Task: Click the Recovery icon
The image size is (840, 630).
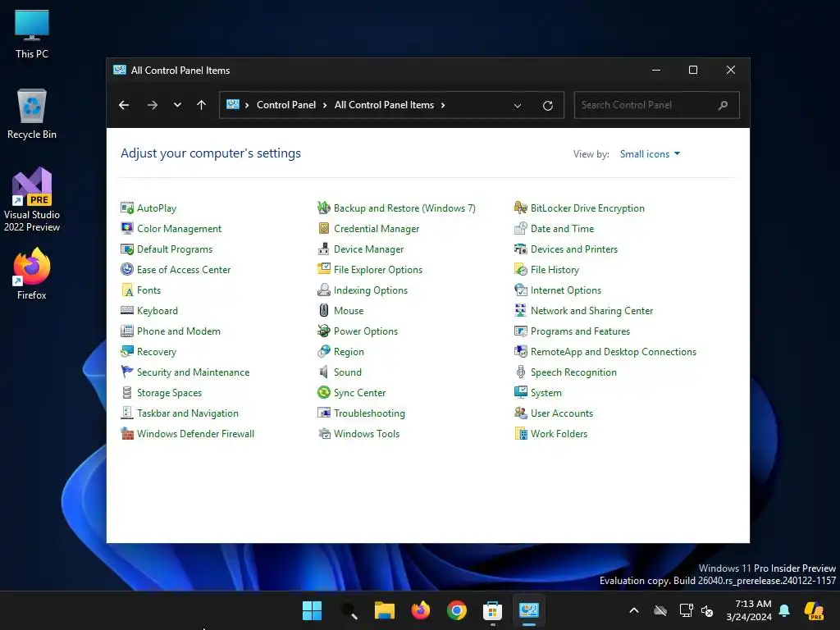Action: pyautogui.click(x=127, y=351)
